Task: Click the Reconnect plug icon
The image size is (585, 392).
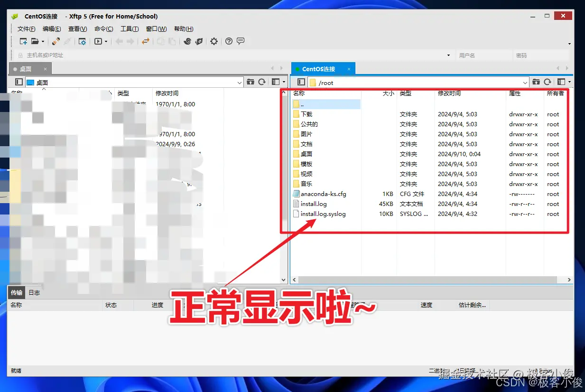Action: [56, 41]
